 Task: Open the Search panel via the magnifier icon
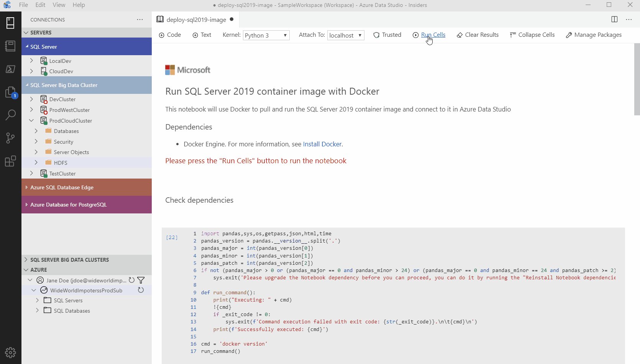point(10,115)
